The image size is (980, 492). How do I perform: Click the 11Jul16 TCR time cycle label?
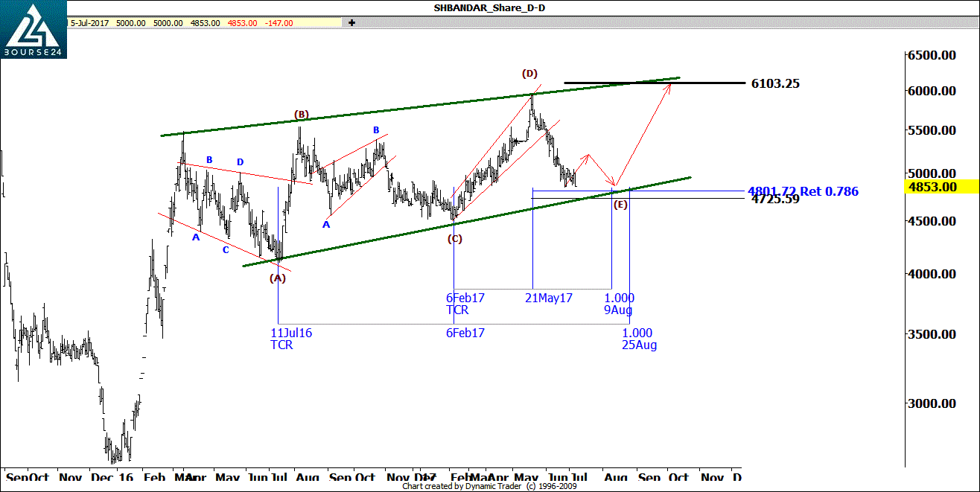click(291, 339)
